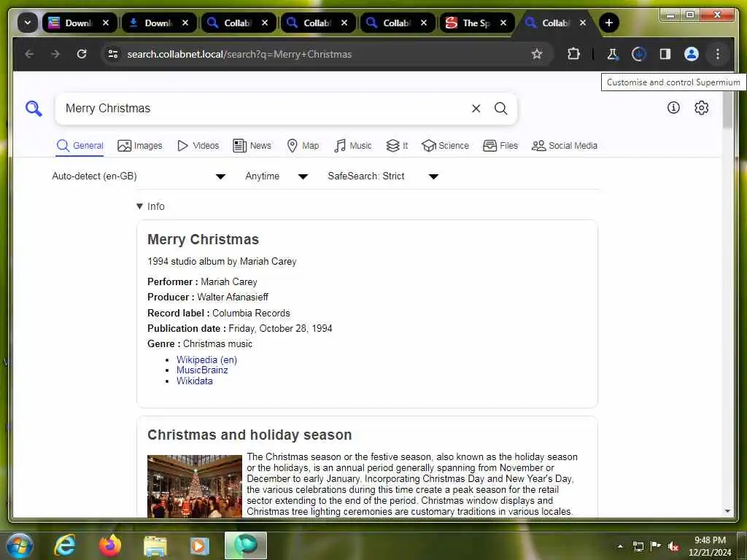
Task: Click the muted volume tray icon
Action: (673, 547)
